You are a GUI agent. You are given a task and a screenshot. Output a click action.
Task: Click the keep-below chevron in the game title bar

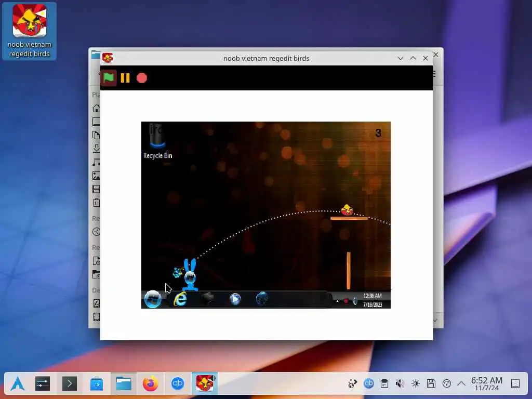pyautogui.click(x=401, y=58)
